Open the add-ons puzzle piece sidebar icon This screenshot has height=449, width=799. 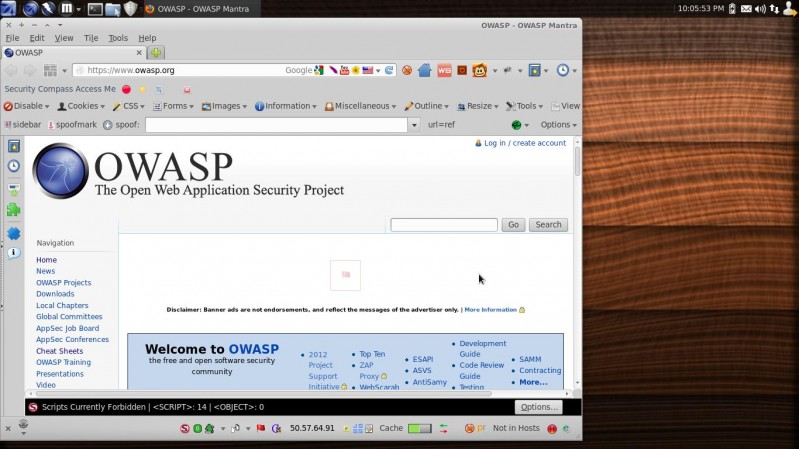(x=13, y=210)
